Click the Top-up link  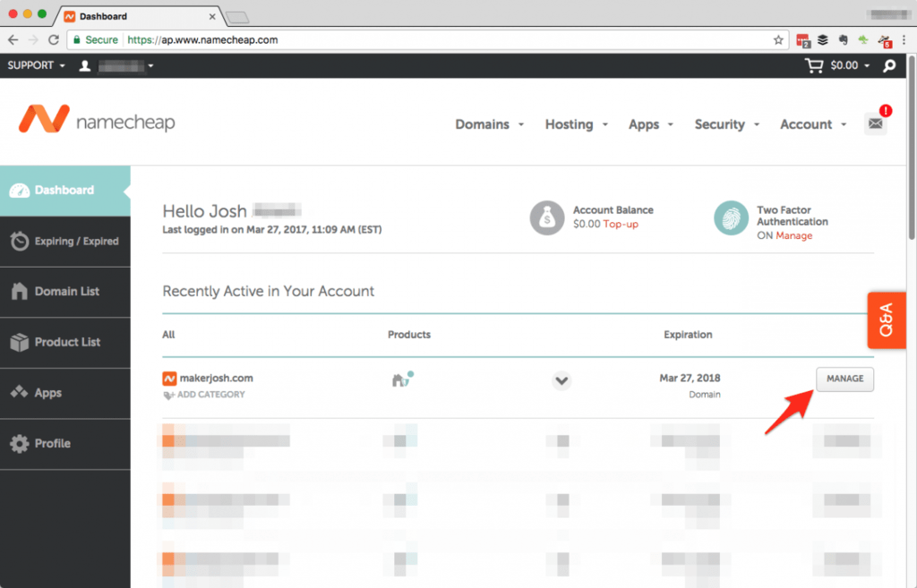tap(621, 224)
